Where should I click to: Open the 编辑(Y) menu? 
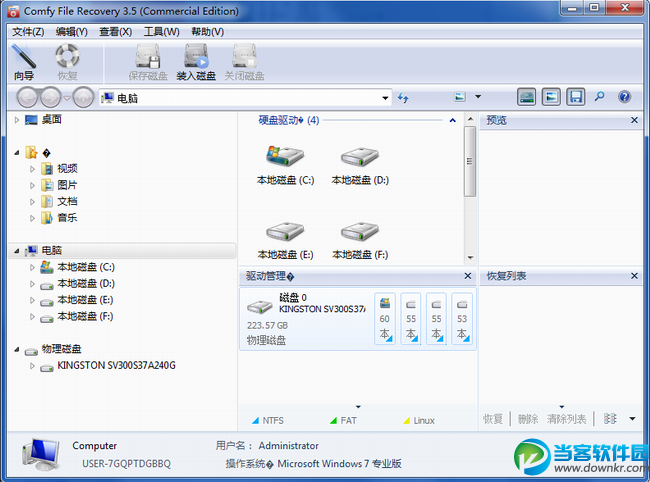click(x=72, y=32)
